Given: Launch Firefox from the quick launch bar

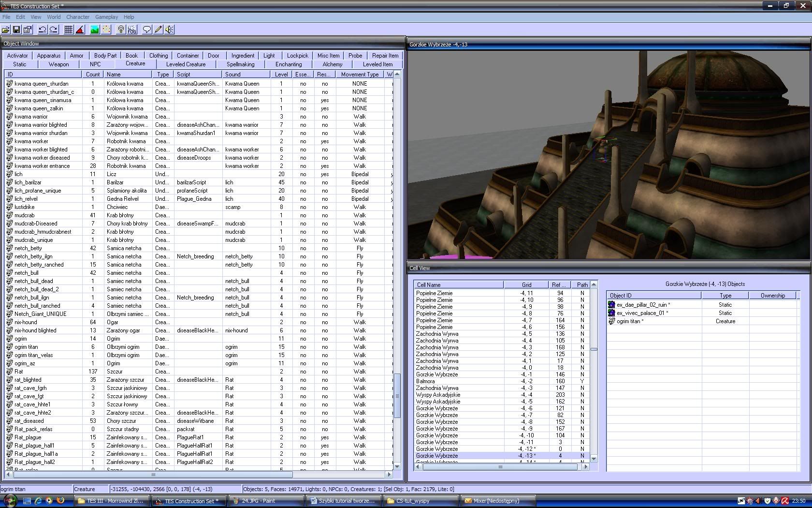Looking at the screenshot, I should (x=60, y=501).
